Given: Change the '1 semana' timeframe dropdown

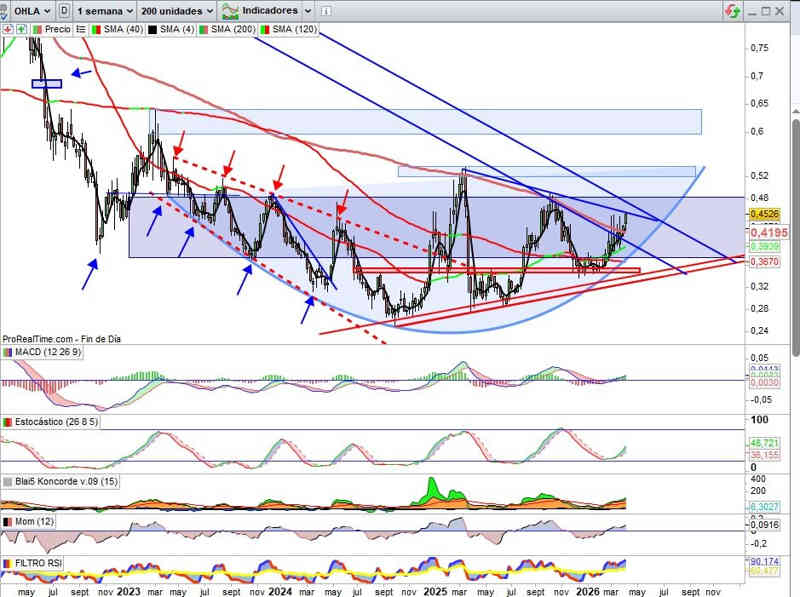Looking at the screenshot, I should tap(104, 10).
